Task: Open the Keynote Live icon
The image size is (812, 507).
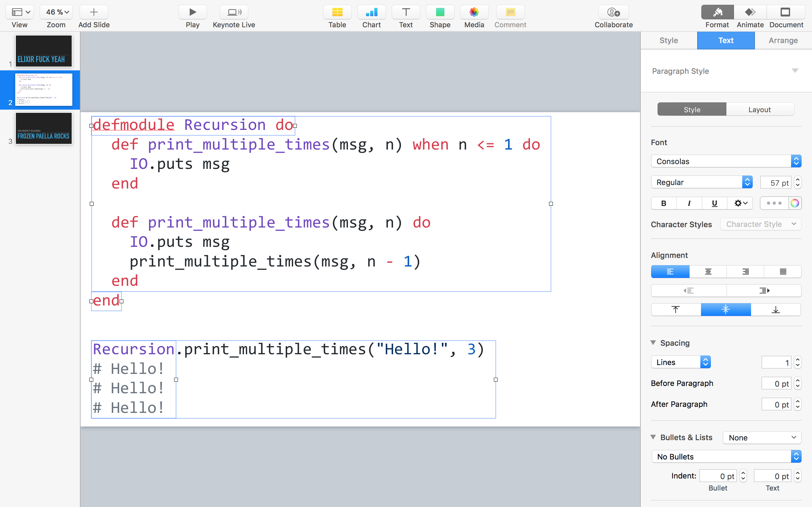Action: point(234,12)
